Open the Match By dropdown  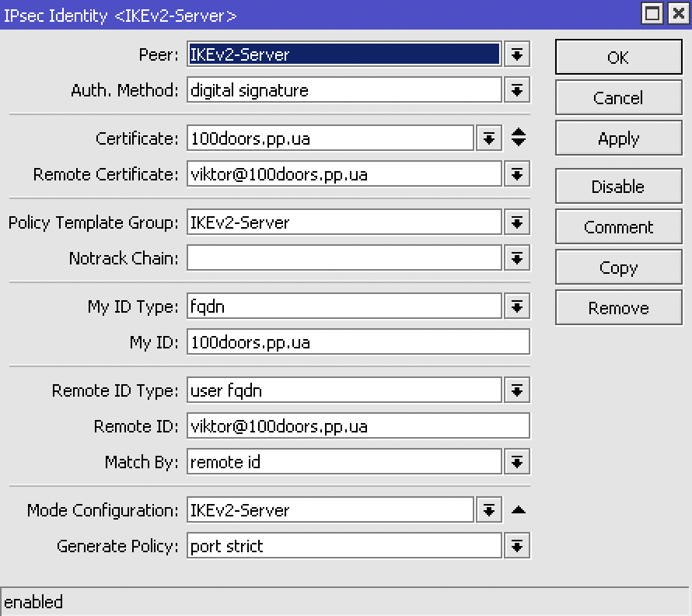[x=516, y=461]
